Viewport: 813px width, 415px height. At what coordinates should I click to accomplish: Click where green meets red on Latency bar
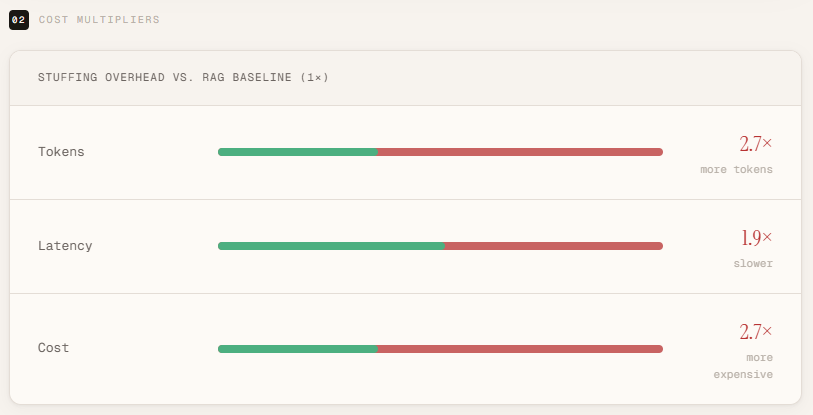(445, 246)
